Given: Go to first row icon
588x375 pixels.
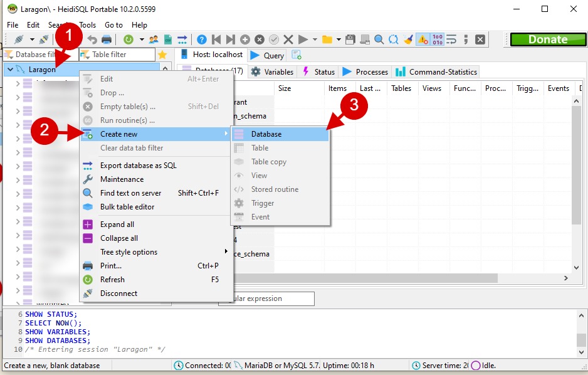Looking at the screenshot, I should point(216,40).
